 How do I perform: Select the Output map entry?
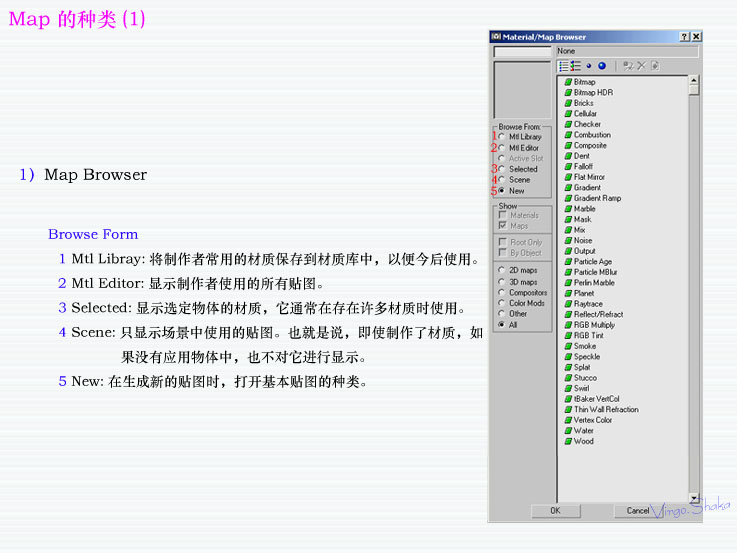(580, 251)
